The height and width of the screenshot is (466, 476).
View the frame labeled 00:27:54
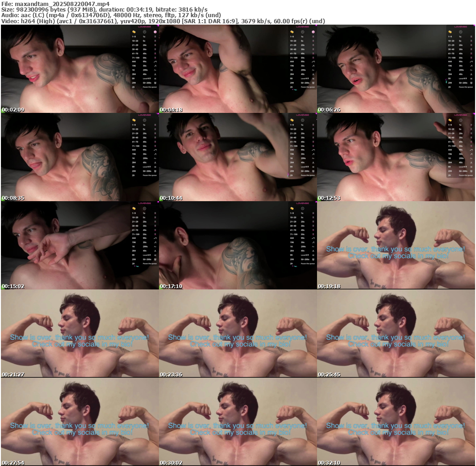(x=79, y=422)
